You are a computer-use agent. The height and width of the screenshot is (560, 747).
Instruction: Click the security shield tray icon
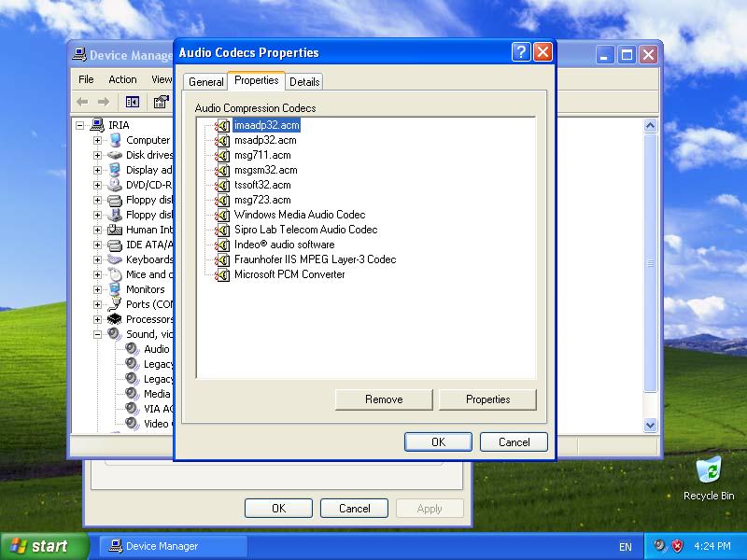pyautogui.click(x=678, y=546)
